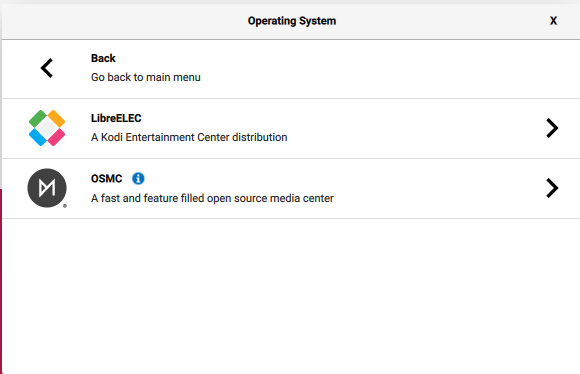The width and height of the screenshot is (580, 374).
Task: Click the LibreELEC colorful diamond logo
Action: pos(47,128)
